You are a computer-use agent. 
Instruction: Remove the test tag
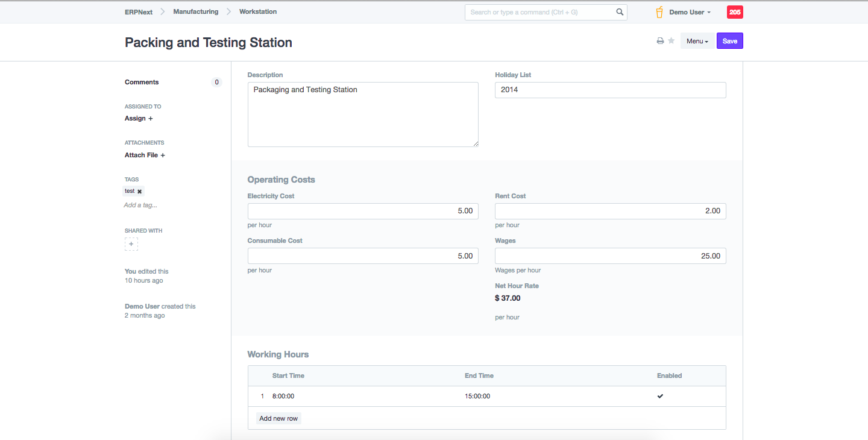139,192
